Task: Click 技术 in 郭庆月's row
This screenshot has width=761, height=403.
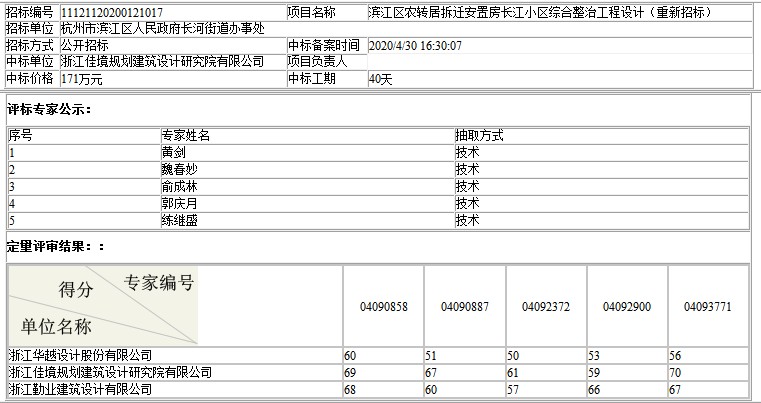Action: click(467, 203)
